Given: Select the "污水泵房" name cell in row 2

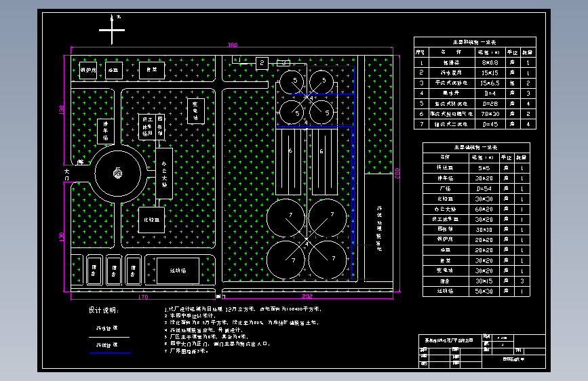Looking at the screenshot, I should click(x=451, y=73).
